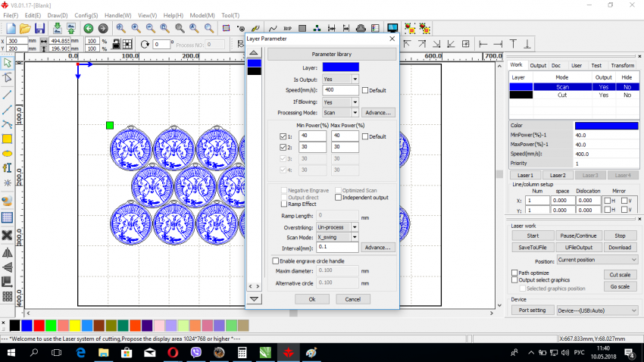Enable Path optimize checkbox
Screen dimensions: 644x362
(x=514, y=273)
